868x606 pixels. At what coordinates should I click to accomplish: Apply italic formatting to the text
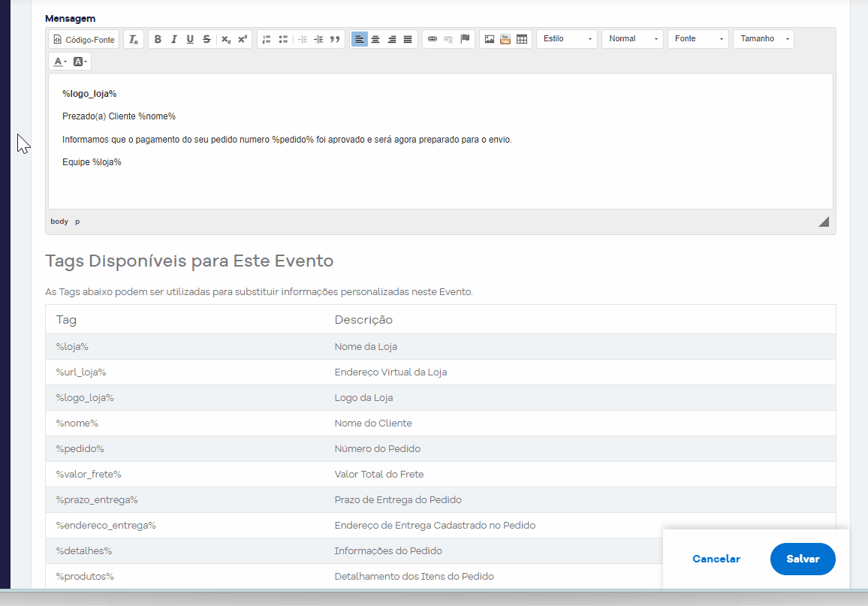(x=174, y=39)
